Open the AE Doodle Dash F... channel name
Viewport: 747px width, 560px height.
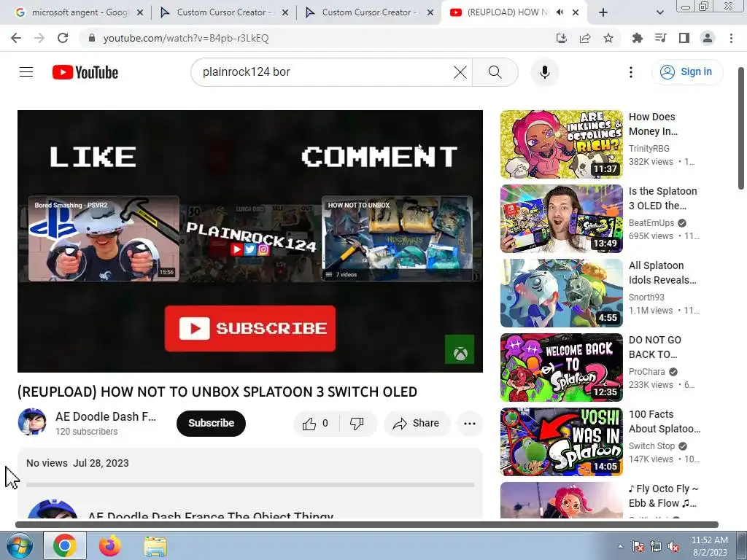pos(106,416)
